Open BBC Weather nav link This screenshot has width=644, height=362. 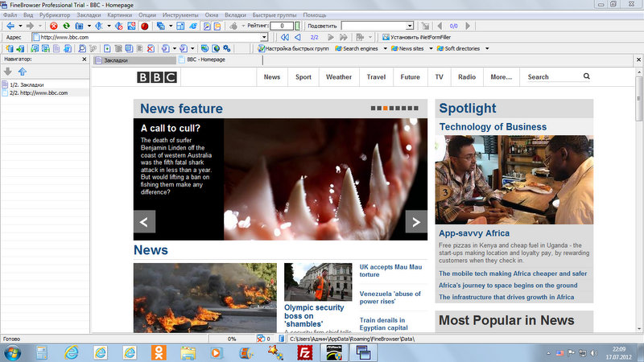coord(338,76)
